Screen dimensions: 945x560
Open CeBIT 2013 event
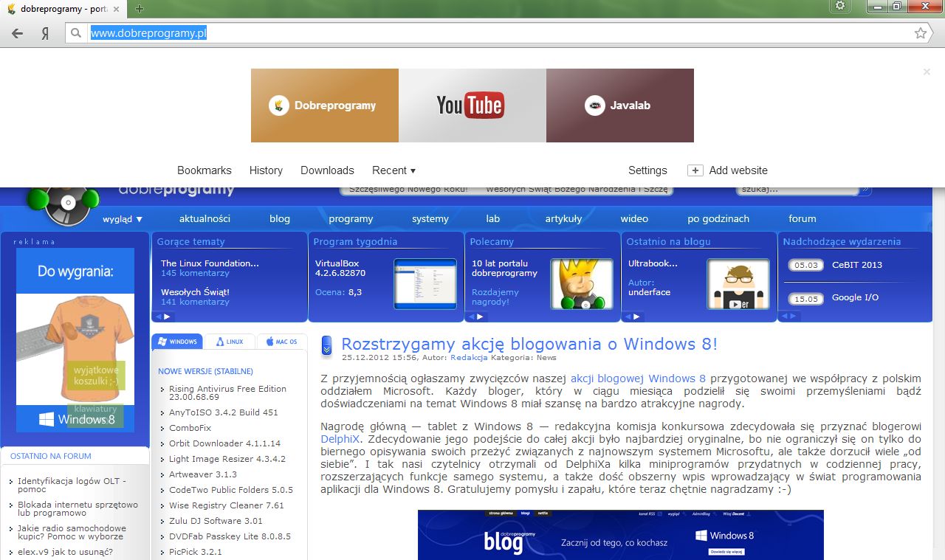click(x=857, y=265)
